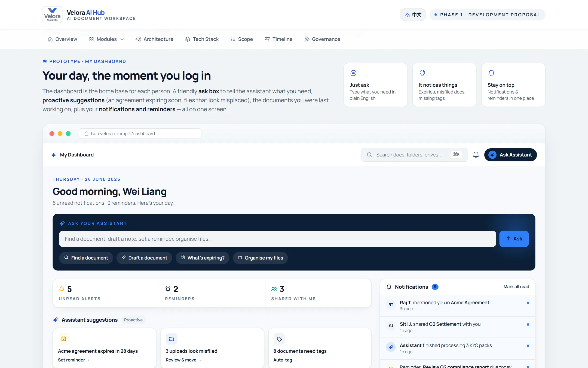Click the folder icon on misfiled uploads card
Image resolution: width=588 pixels, height=368 pixels.
coord(171,339)
